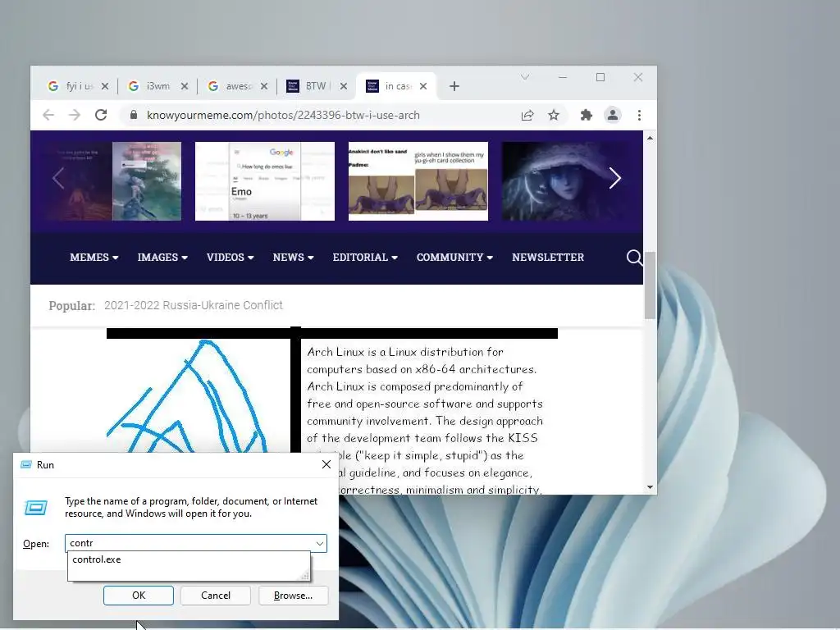This screenshot has height=630, width=840.
Task: Close the 'aweso' tab
Action: tap(264, 86)
